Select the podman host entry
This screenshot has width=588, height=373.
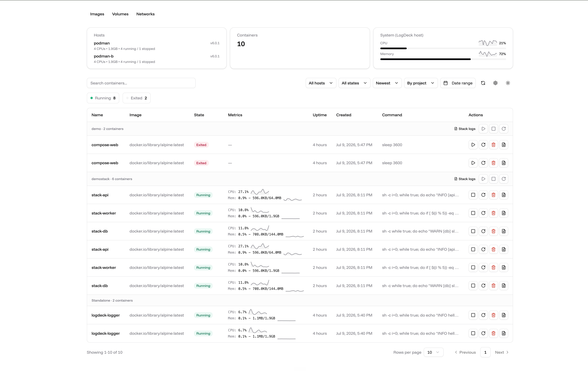point(157,46)
